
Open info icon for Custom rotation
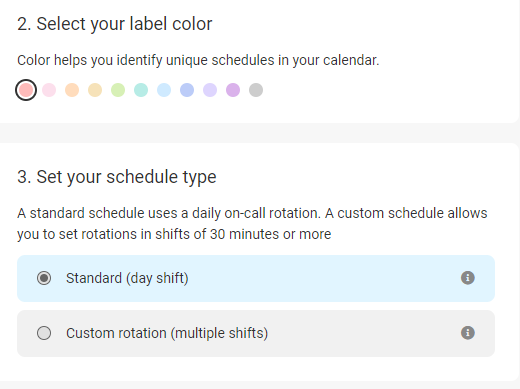tap(468, 333)
